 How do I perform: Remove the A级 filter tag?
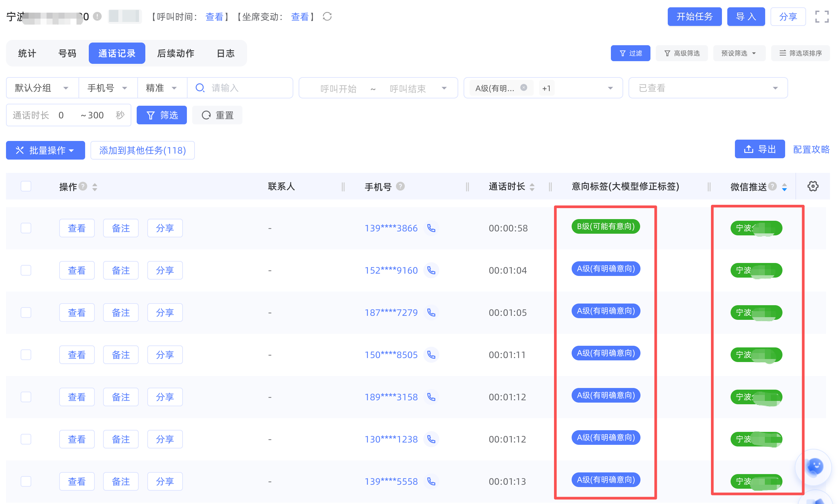pyautogui.click(x=523, y=88)
